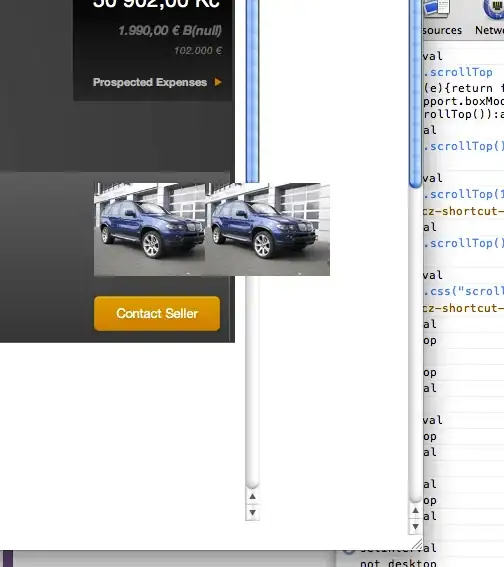Click the '102.000 €' price text

point(198,51)
